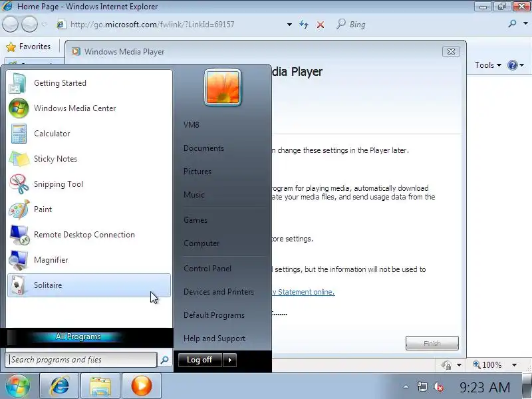Open Documents from Start menu
Viewport: 532px width, 399px height.
point(203,148)
